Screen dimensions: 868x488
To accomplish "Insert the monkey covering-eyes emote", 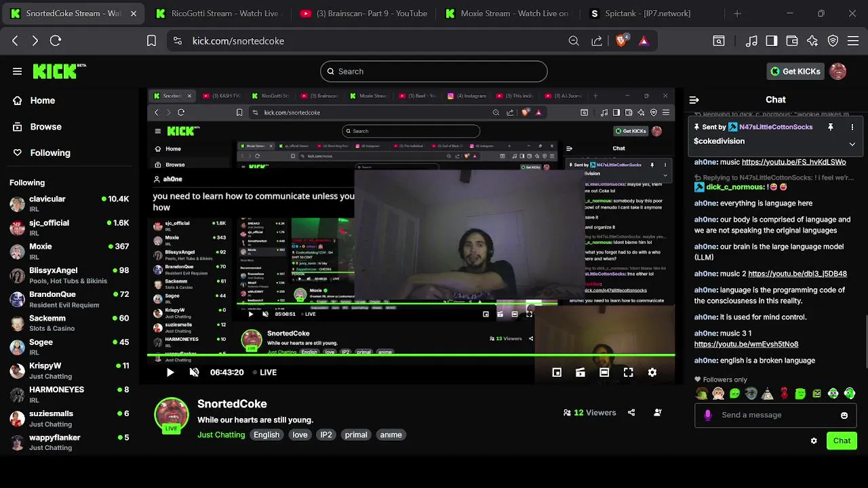I will [718, 393].
